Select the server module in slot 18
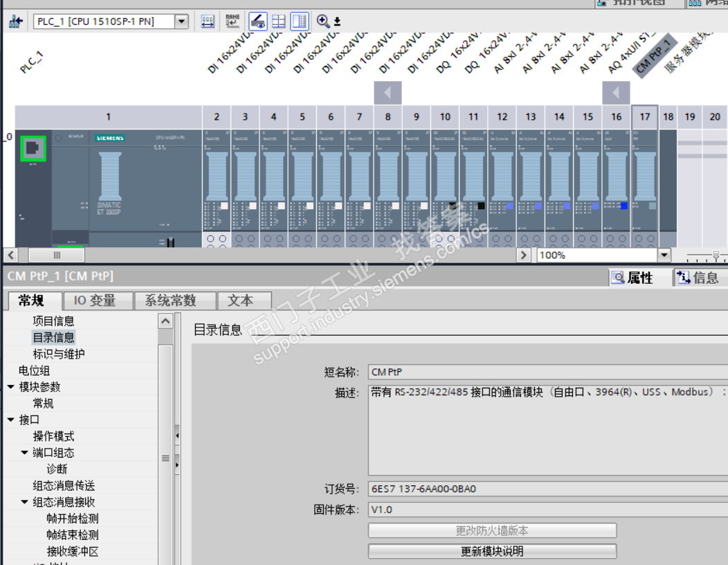The height and width of the screenshot is (565, 728). pos(668,188)
